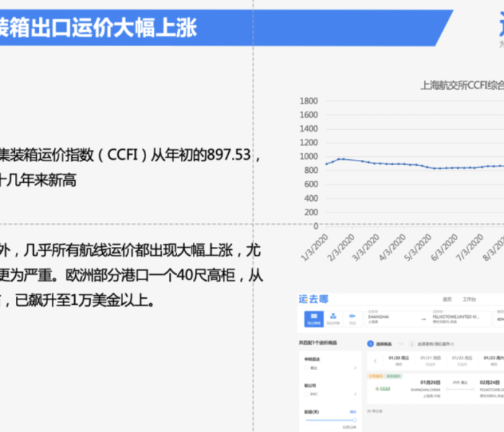Screen dimensions: 504x432
Task: Click the FELIXSTOWE destination port field
Action: pos(461,318)
